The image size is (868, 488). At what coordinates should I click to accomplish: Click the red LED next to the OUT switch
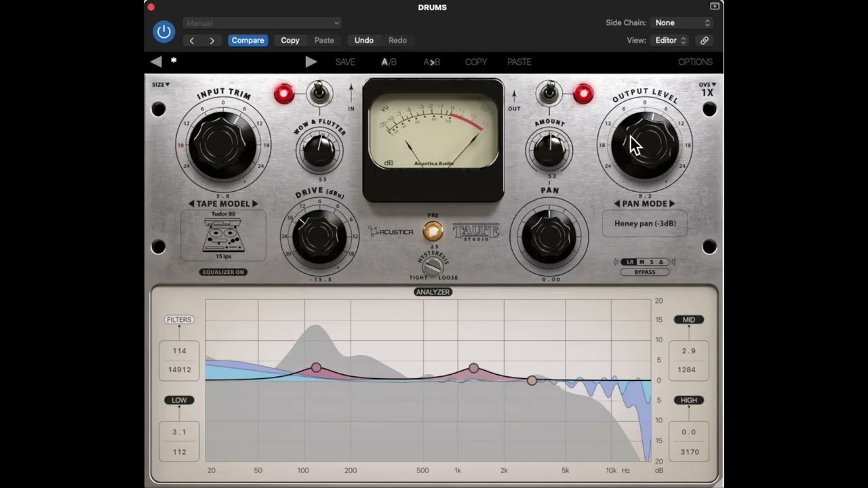[583, 94]
